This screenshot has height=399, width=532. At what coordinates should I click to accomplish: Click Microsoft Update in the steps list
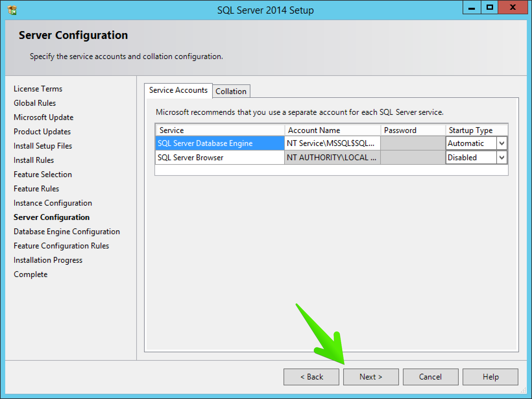point(43,117)
